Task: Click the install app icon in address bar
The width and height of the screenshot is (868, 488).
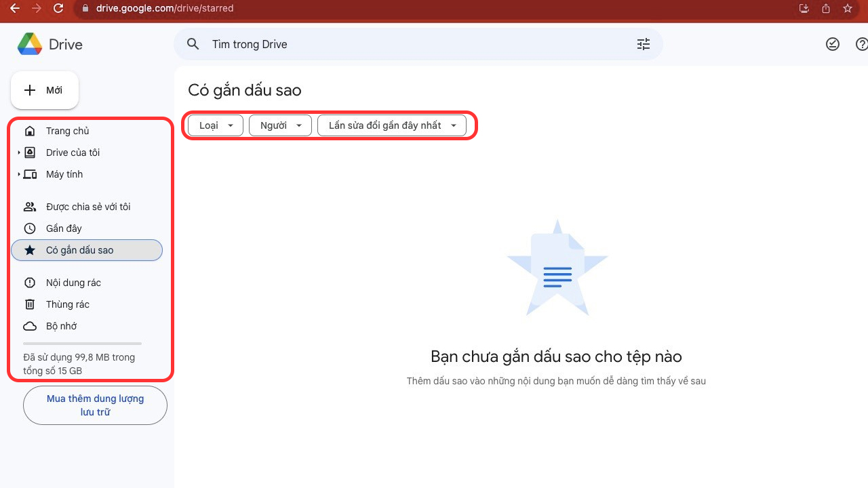Action: (x=804, y=8)
